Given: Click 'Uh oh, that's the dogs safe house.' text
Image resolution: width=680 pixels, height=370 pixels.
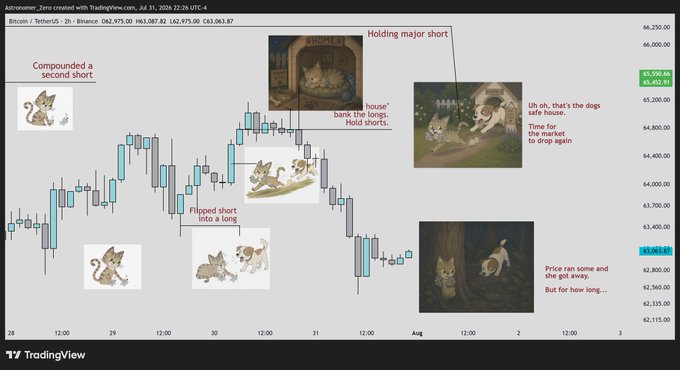Looking at the screenshot, I should 564,109.
